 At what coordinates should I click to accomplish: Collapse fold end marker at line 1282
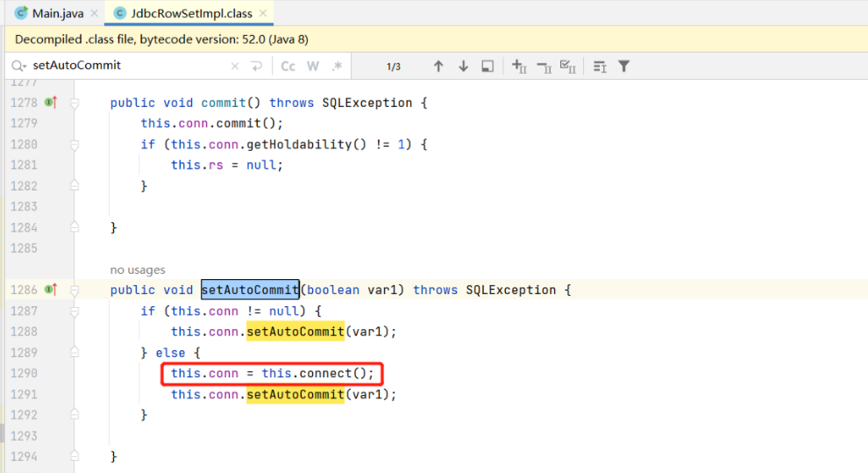pos(75,185)
